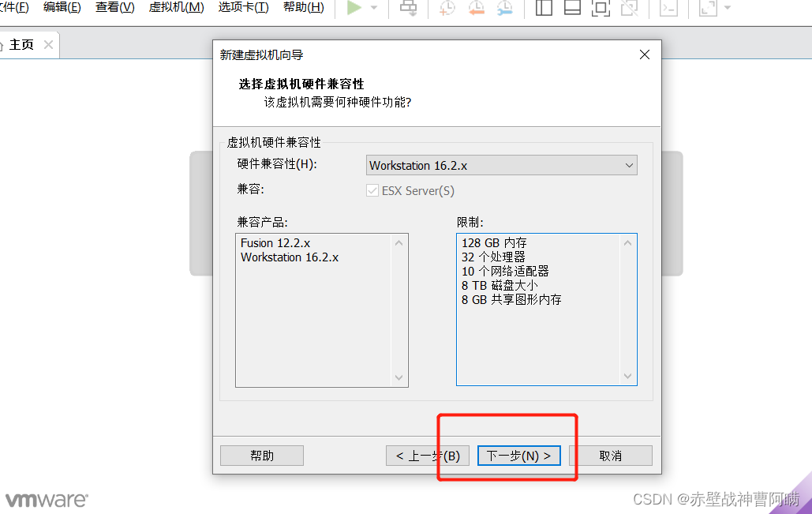Select the 8 TB 磁盘大小 limit entry
812x514 pixels.
pyautogui.click(x=500, y=286)
